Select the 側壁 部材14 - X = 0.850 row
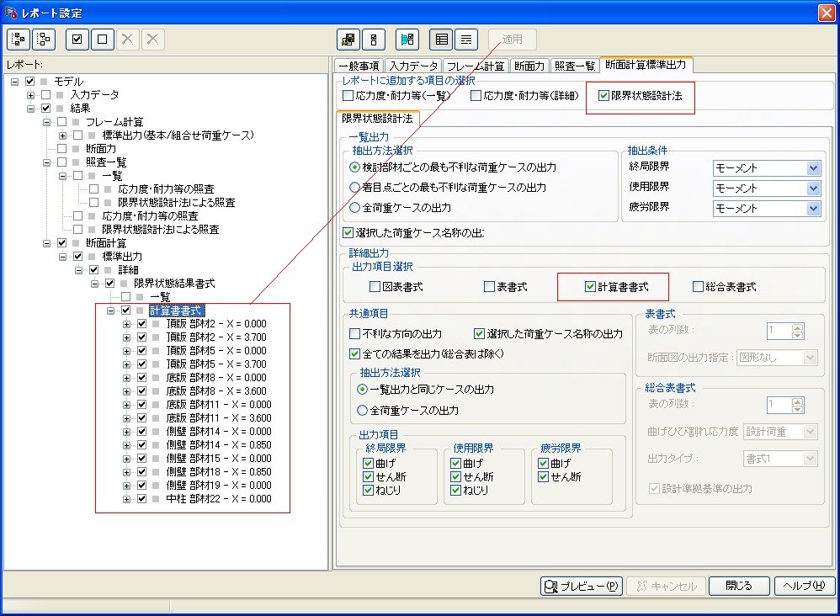840x616 pixels. pos(219,445)
